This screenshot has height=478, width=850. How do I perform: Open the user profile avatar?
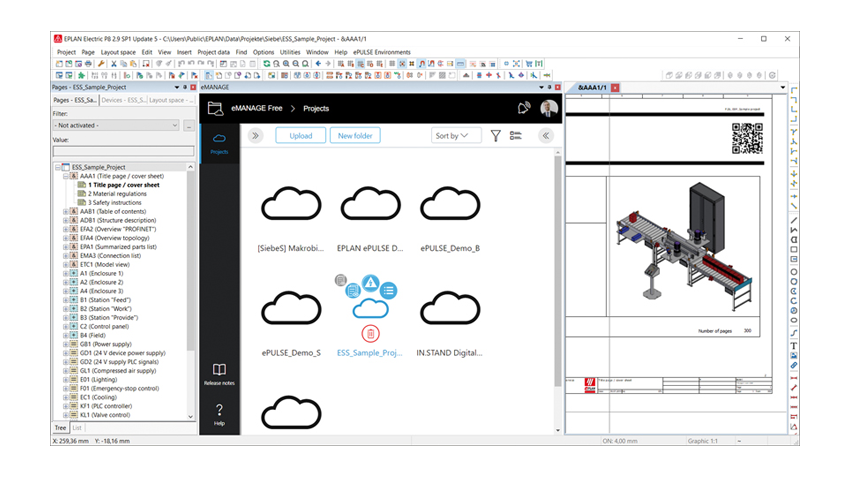coord(549,108)
